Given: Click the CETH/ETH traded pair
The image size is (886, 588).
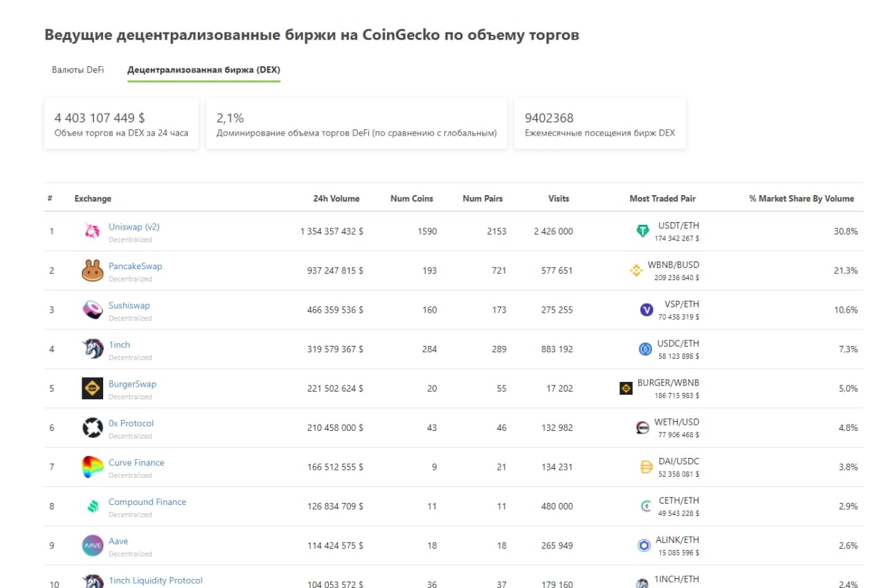Looking at the screenshot, I should pyautogui.click(x=678, y=502).
